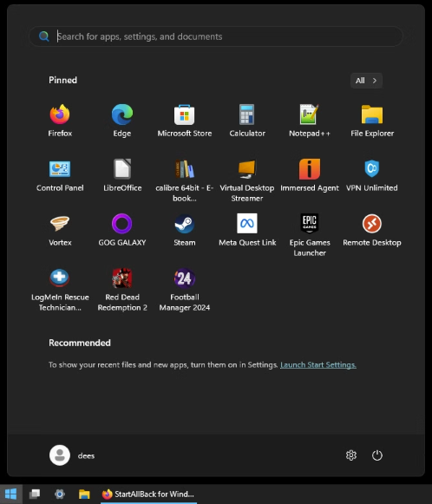The height and width of the screenshot is (504, 432).
Task: Launch VPN Unlimited app
Action: (x=372, y=175)
